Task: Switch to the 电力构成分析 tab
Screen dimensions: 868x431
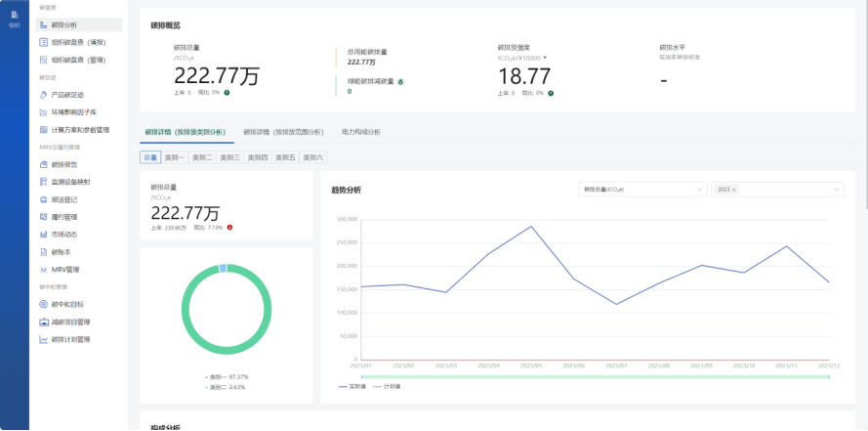Action: pos(360,131)
